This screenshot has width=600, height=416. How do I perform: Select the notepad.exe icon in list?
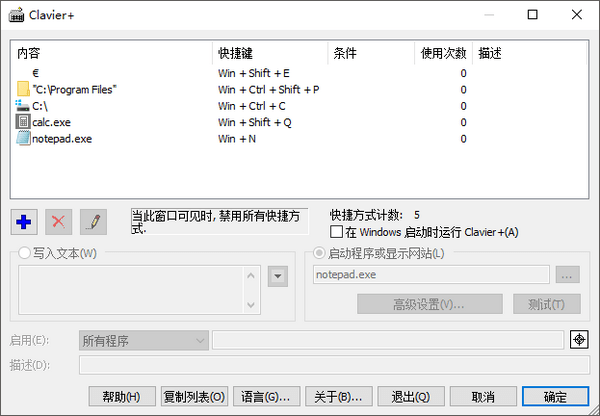coord(24,139)
